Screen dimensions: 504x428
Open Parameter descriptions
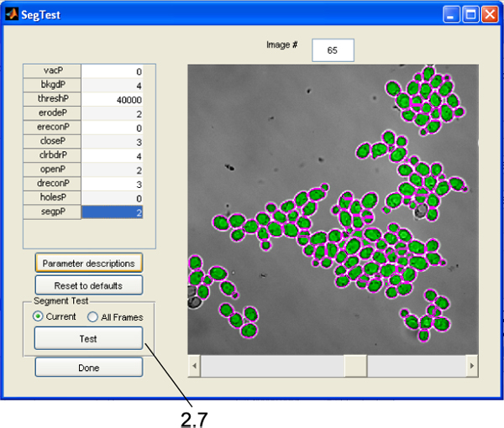point(88,263)
